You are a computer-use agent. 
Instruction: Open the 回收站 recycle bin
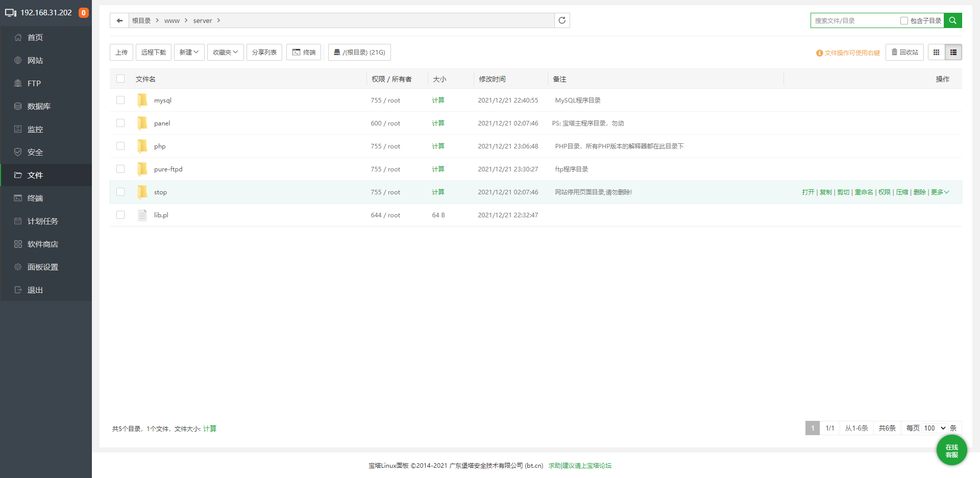point(904,52)
